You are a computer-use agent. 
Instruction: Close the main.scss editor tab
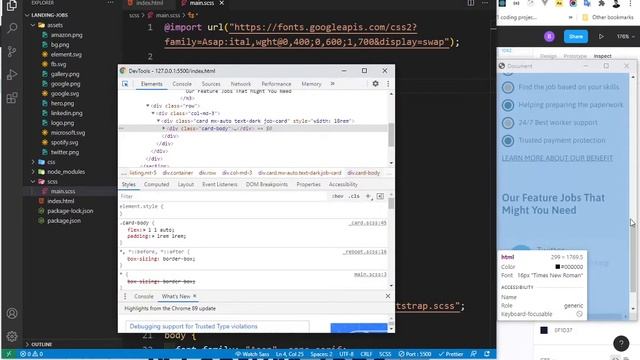[x=222, y=3]
